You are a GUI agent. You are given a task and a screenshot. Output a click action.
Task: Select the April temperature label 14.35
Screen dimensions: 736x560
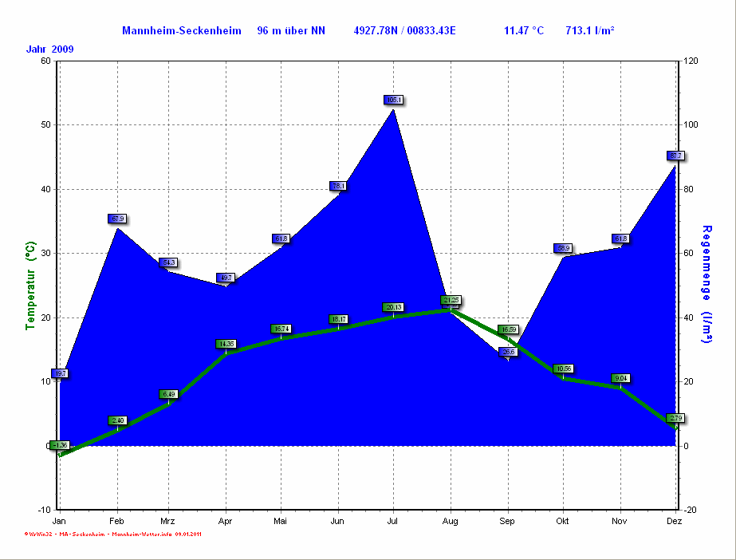click(x=226, y=344)
